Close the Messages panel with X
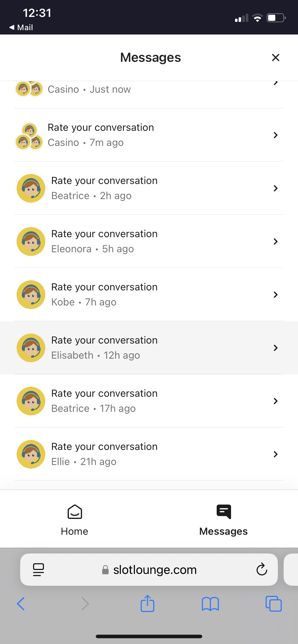This screenshot has height=644, width=298. coord(276,57)
